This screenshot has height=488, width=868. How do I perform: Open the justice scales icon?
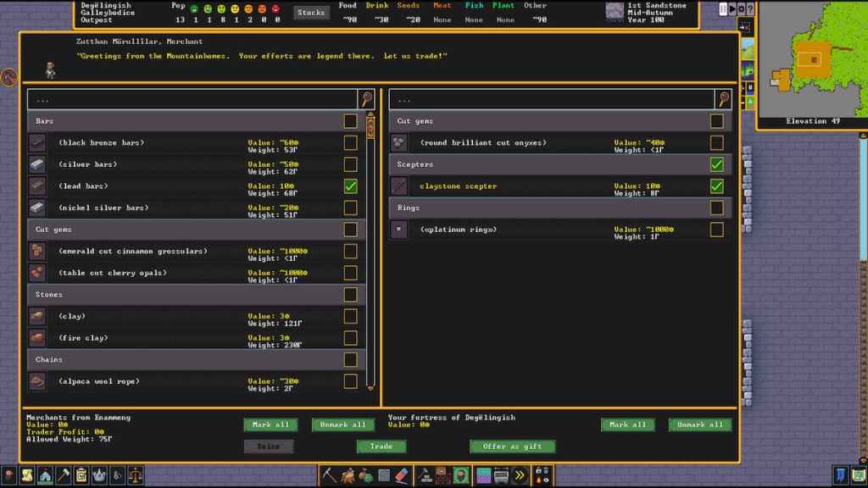click(x=135, y=475)
